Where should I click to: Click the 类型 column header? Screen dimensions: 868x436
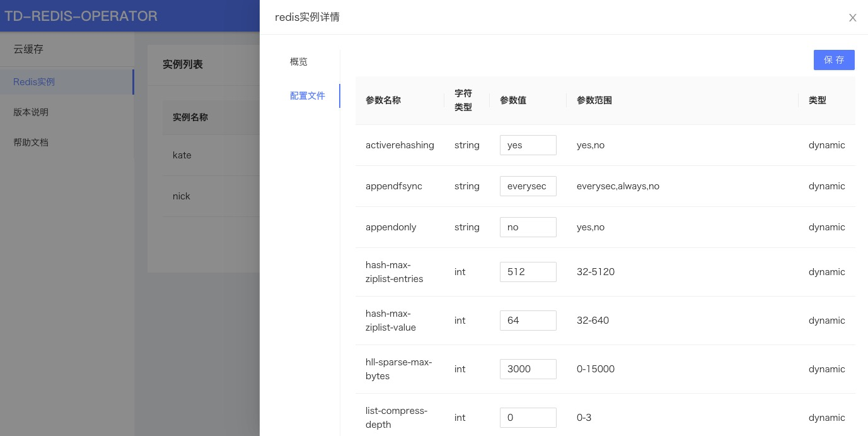click(818, 100)
